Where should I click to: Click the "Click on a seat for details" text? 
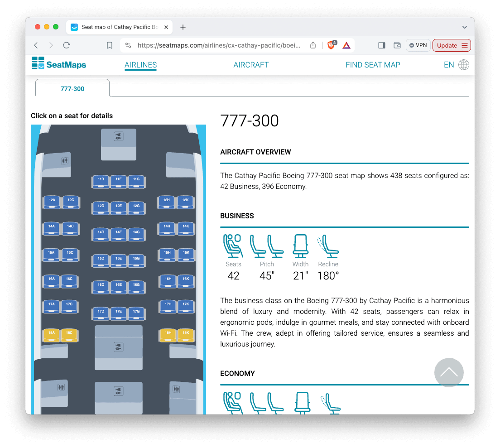pos(72,116)
